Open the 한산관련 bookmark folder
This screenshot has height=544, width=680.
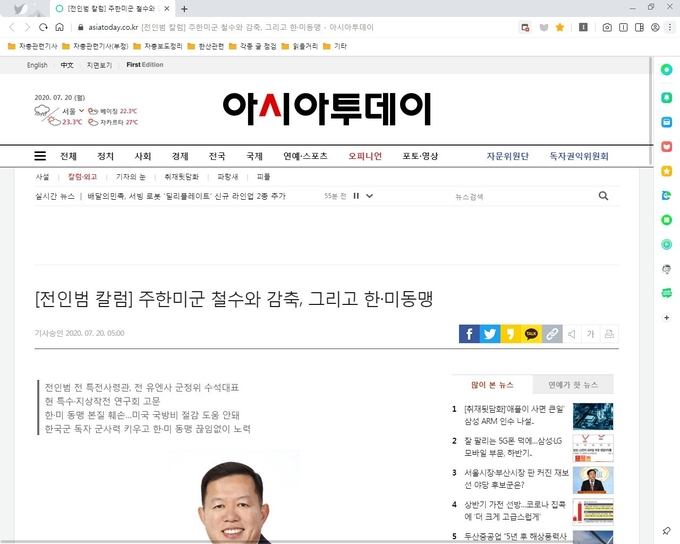206,46
